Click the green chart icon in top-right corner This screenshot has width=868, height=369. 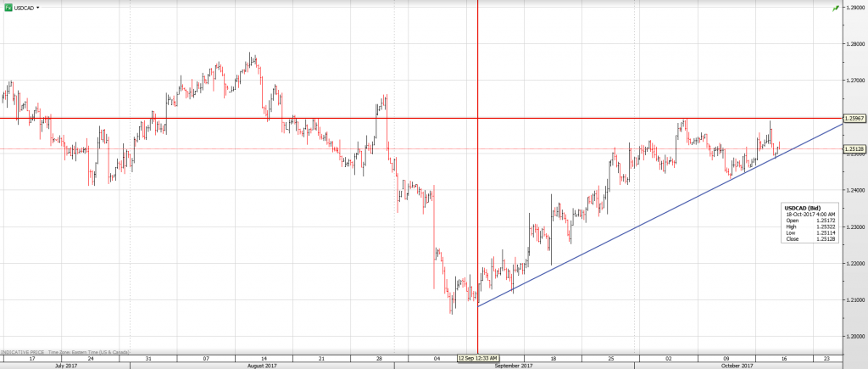click(836, 8)
